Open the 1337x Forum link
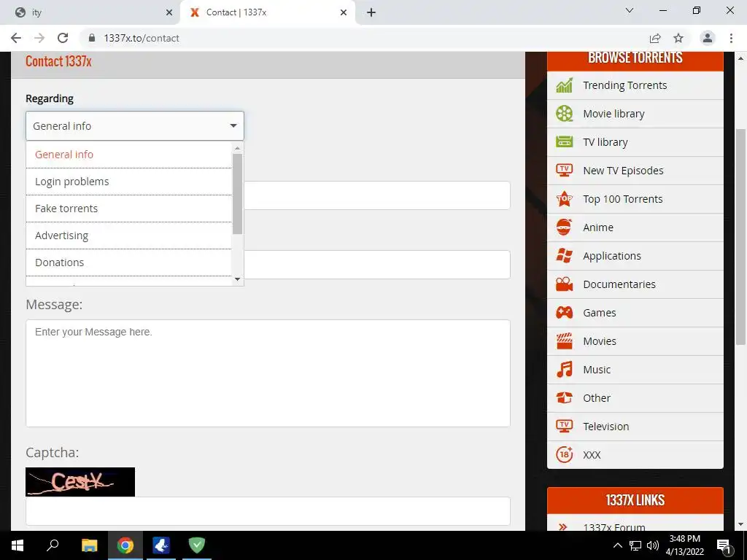The width and height of the screenshot is (747, 560). coord(614,526)
